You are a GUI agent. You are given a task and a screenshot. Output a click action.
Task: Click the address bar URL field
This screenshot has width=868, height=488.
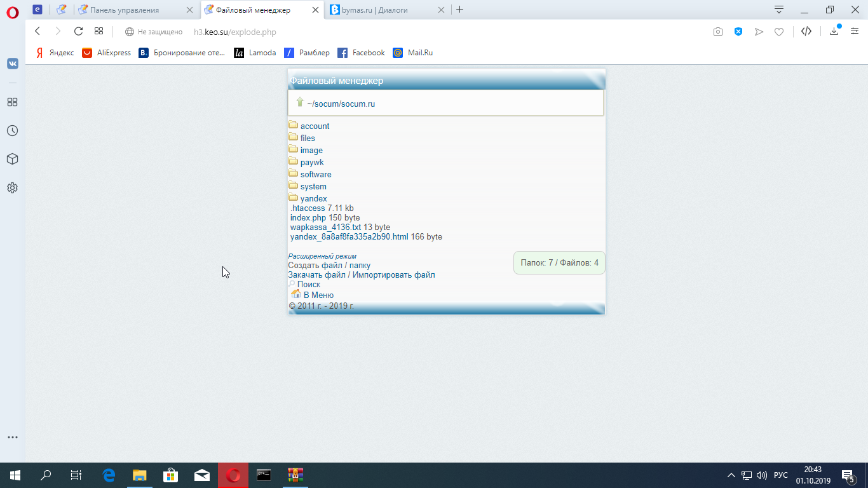pyautogui.click(x=413, y=32)
